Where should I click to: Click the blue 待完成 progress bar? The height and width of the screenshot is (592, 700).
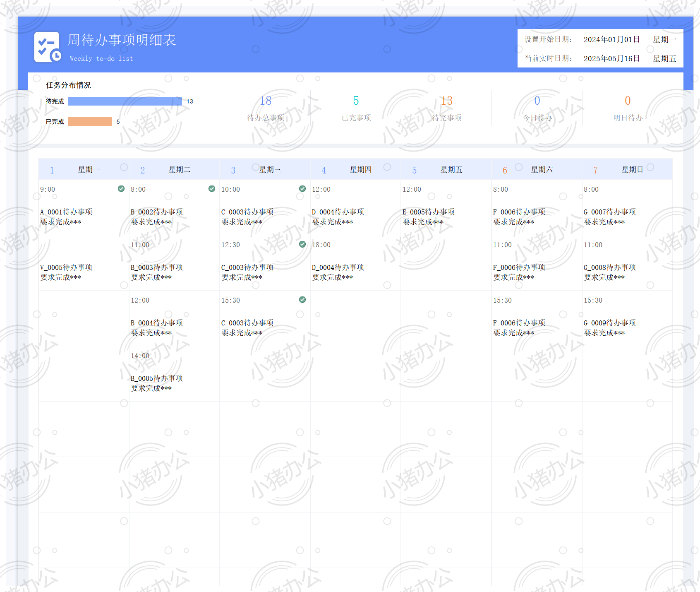(x=125, y=101)
